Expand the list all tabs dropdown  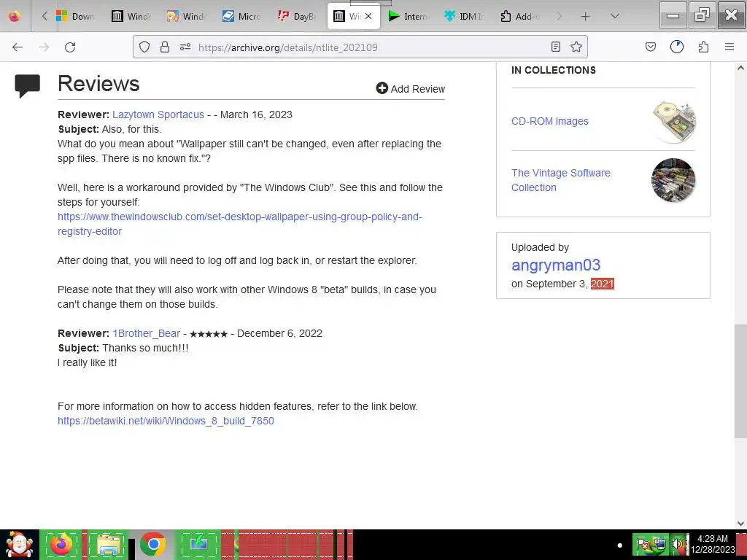pyautogui.click(x=615, y=16)
